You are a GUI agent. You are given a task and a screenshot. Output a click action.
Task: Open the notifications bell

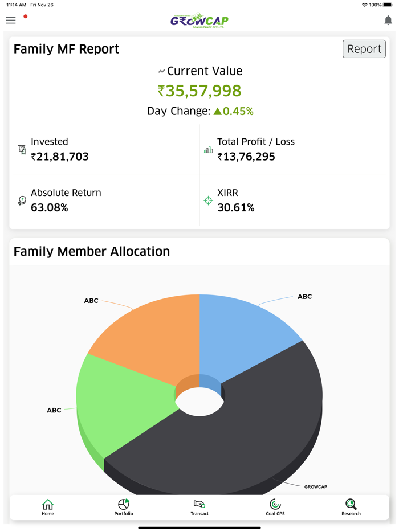tap(389, 20)
